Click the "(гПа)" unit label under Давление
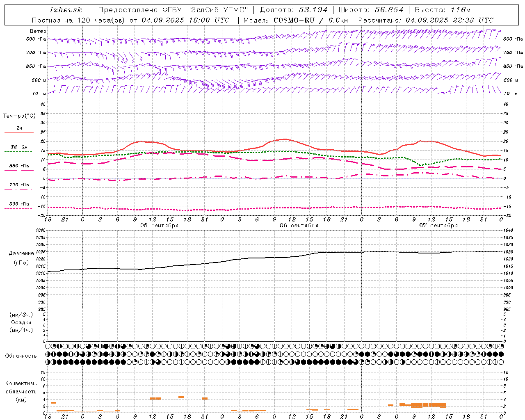 pos(21,262)
